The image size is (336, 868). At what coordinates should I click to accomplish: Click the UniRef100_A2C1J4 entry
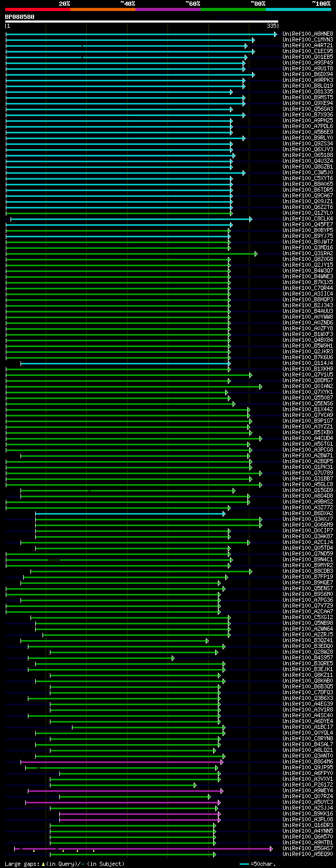tap(308, 542)
